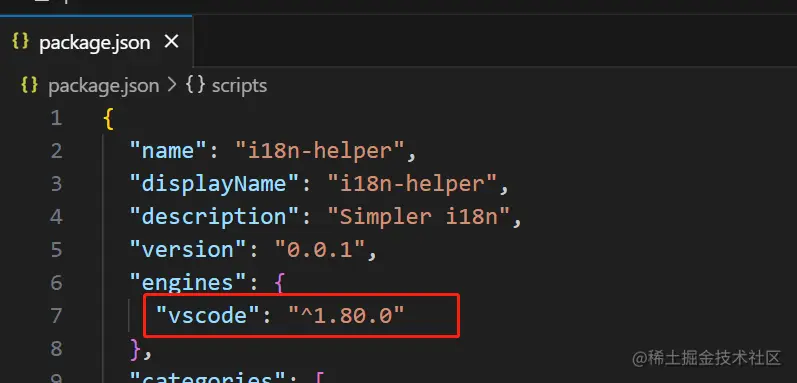
Task: Click the "engines" key
Action: coord(189,282)
